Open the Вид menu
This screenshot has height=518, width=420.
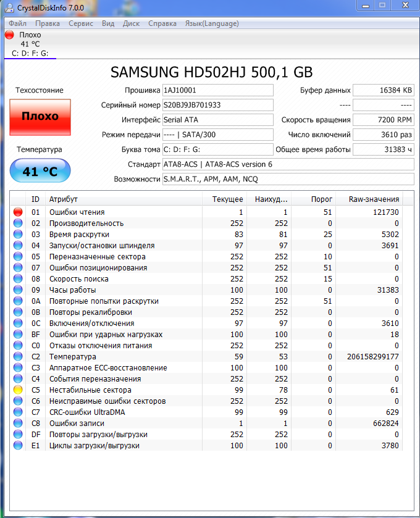[x=108, y=23]
